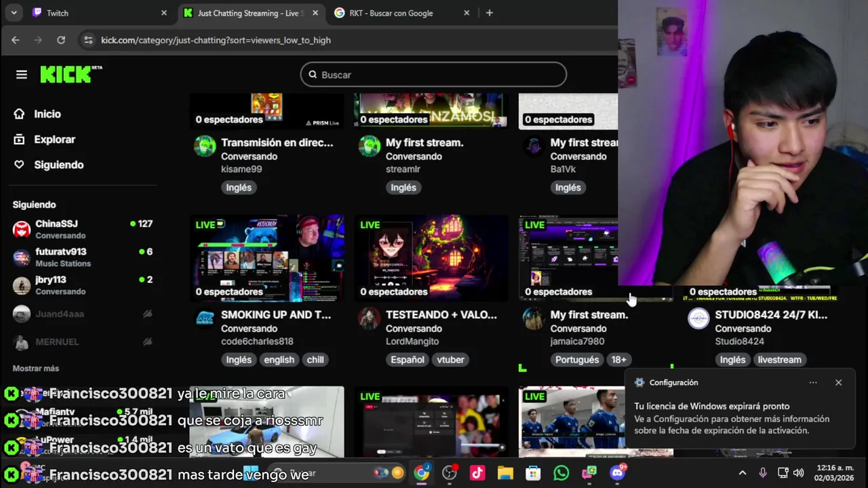Open streamlr My first stream title
This screenshot has height=488, width=868.
tap(425, 142)
